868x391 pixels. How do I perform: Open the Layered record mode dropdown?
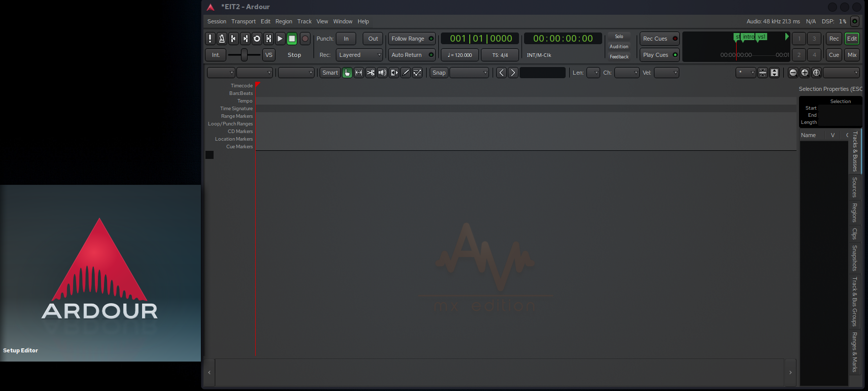(359, 55)
